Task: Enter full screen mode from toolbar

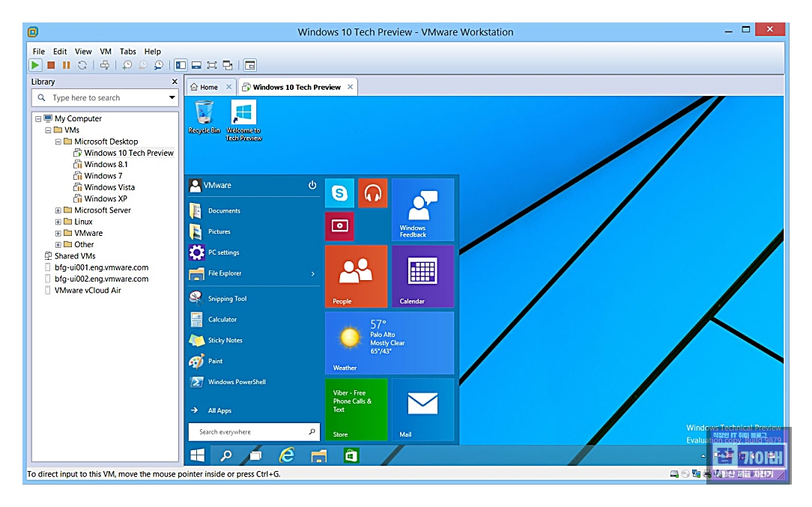Action: click(212, 65)
